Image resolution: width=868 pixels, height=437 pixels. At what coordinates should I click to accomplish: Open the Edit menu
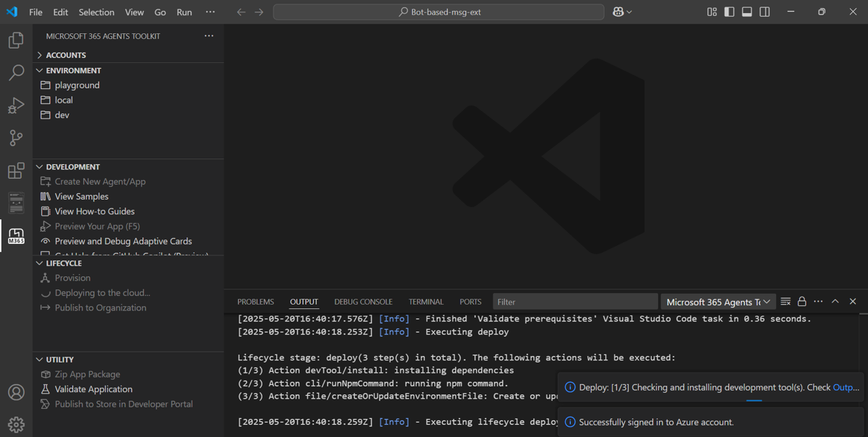pos(61,12)
